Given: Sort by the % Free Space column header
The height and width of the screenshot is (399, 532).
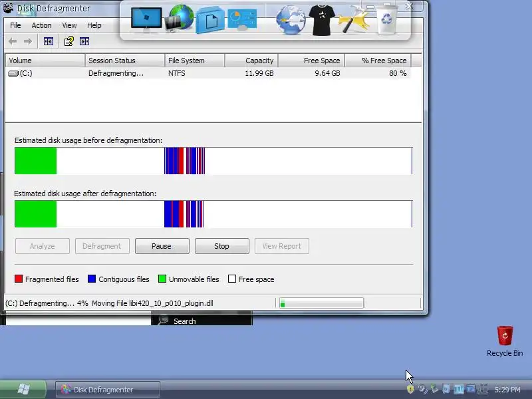Looking at the screenshot, I should tap(378, 61).
